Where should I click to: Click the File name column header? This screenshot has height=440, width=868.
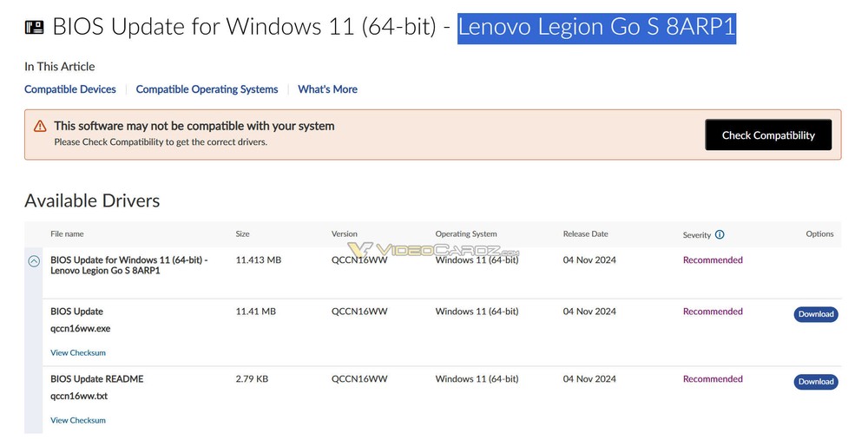tap(67, 234)
